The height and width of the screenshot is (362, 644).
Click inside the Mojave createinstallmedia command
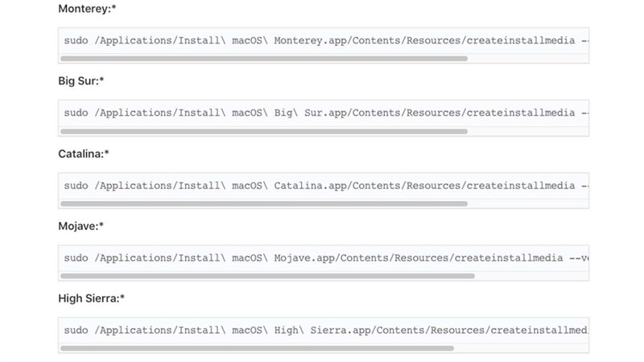click(x=322, y=258)
